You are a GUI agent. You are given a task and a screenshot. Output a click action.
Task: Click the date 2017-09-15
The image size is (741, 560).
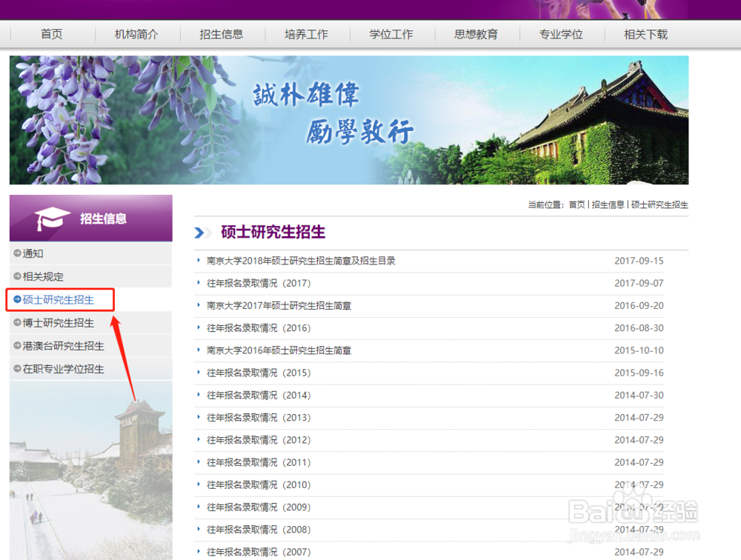click(639, 261)
